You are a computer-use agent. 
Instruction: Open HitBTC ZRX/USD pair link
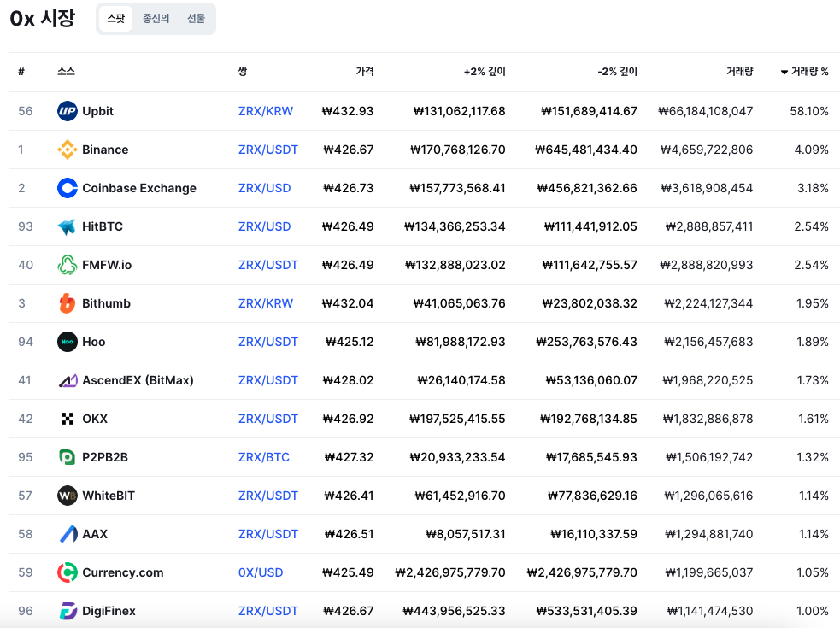265,226
